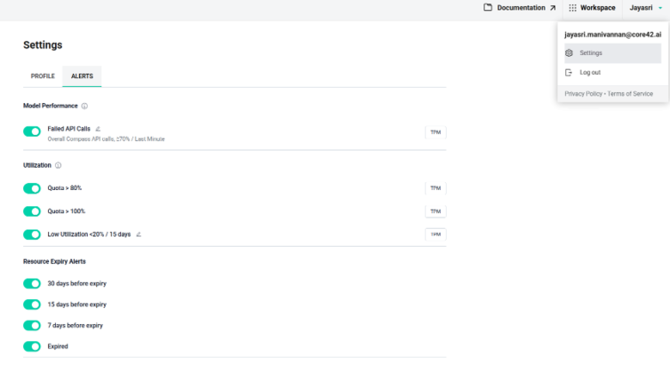
Task: Turn off the Quota > 80% alert
Action: pyautogui.click(x=32, y=189)
